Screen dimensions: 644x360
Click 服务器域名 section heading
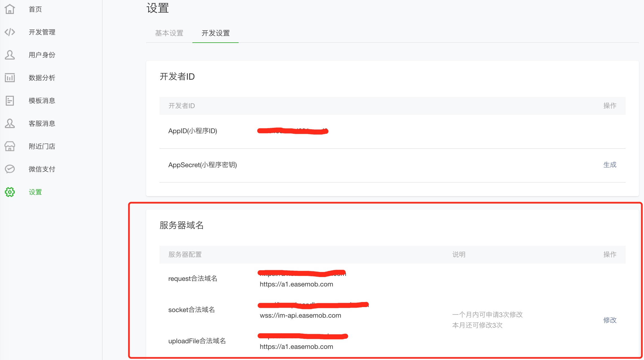[x=181, y=225]
